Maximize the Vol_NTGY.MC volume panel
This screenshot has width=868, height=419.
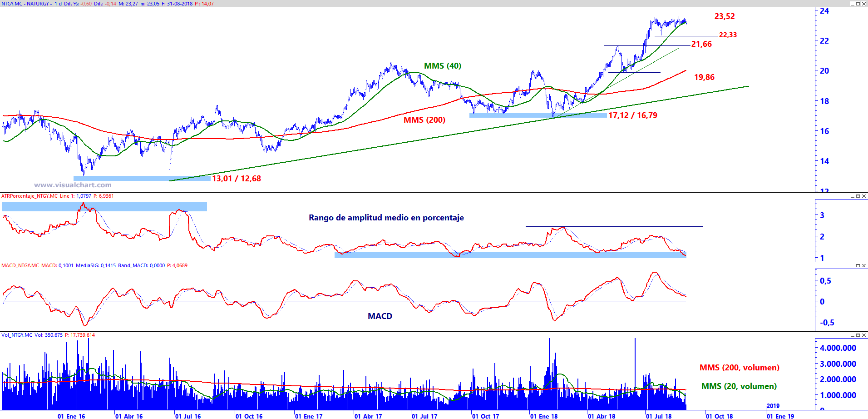coord(858,335)
